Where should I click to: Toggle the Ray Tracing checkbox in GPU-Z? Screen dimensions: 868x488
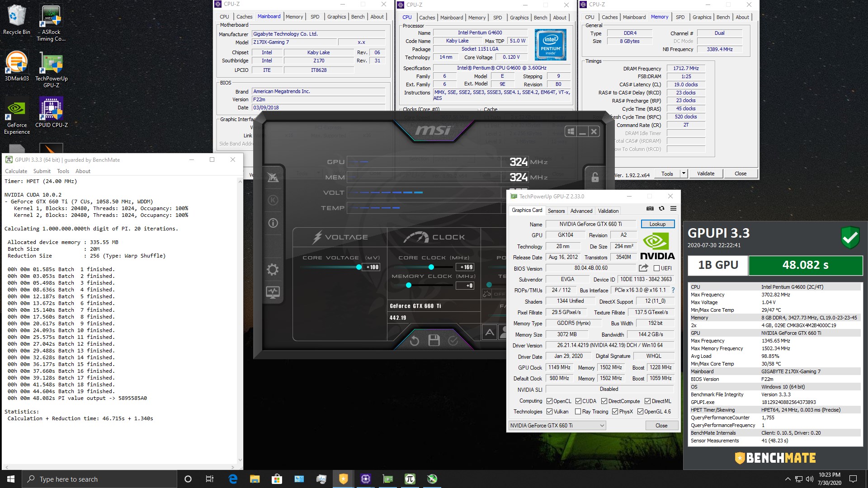578,412
